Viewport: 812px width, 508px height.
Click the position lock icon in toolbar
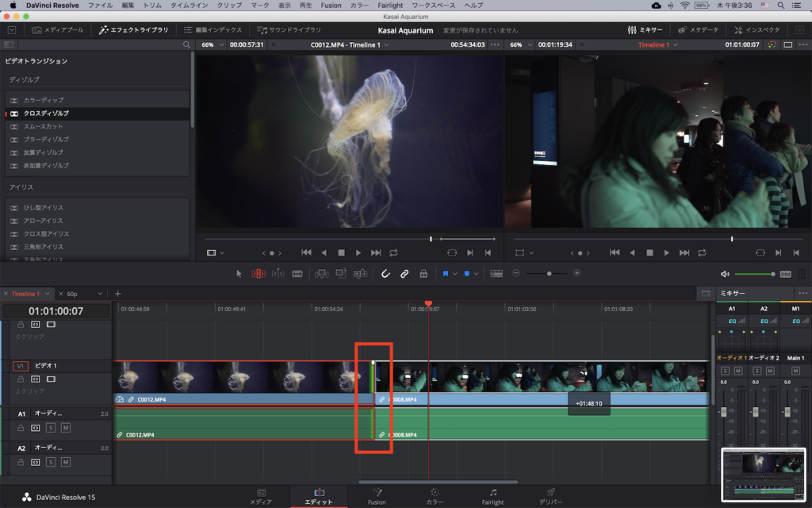(x=423, y=273)
